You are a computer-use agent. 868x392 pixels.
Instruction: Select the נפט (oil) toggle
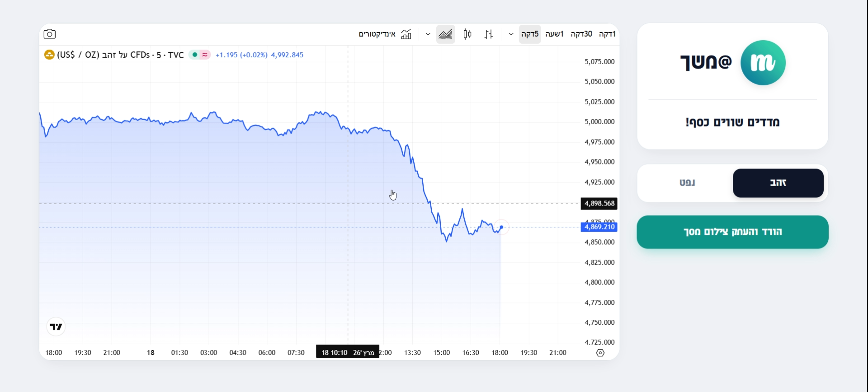(x=687, y=183)
